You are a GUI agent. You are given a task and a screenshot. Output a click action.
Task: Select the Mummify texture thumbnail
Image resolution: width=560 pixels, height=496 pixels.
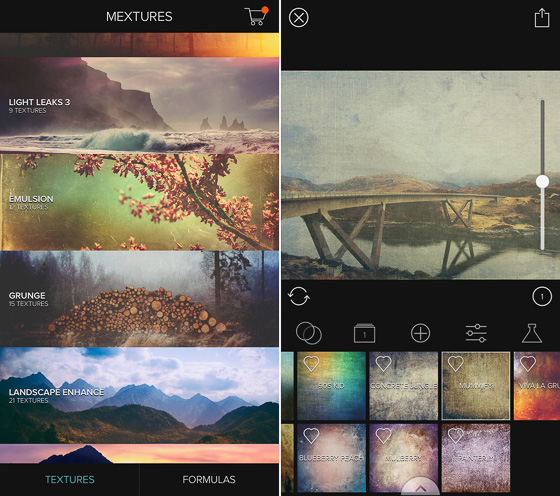coord(476,386)
